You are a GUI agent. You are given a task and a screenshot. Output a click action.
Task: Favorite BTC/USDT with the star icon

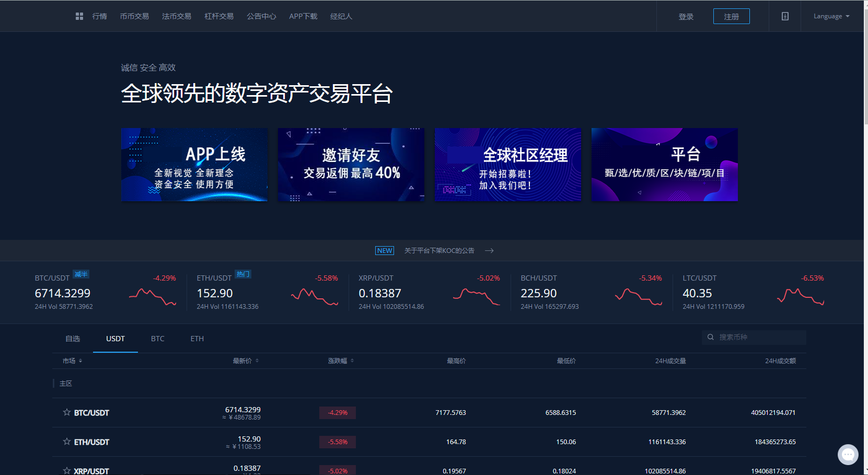tap(67, 412)
